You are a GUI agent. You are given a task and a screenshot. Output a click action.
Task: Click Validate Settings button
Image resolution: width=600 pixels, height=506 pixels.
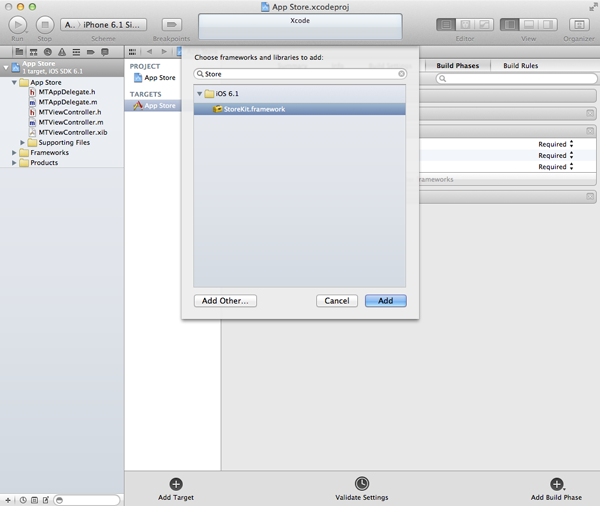point(362,490)
